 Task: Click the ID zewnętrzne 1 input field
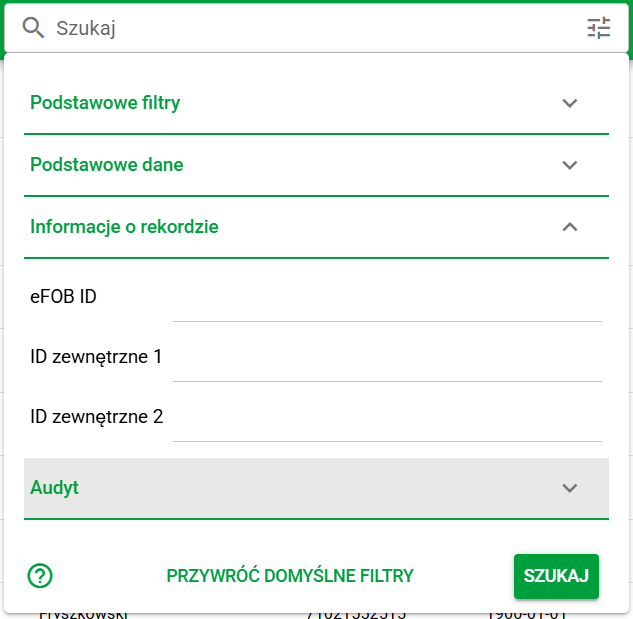[x=387, y=362]
